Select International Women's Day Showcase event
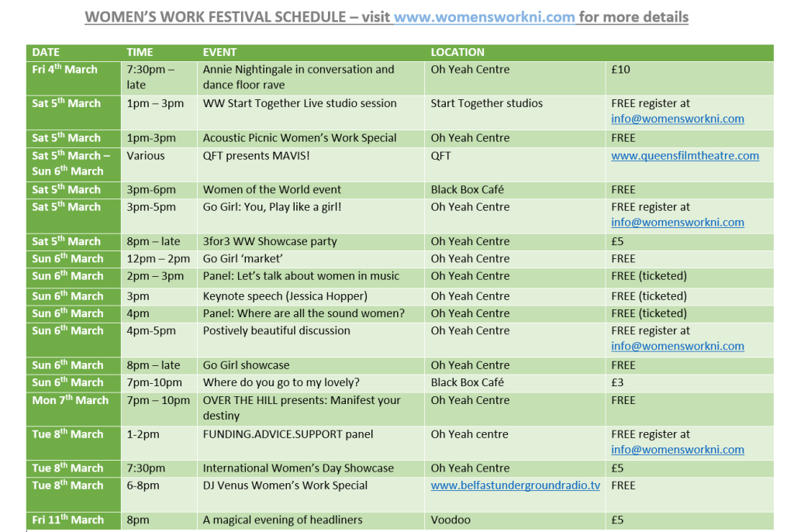This screenshot has height=532, width=794. tap(311, 468)
